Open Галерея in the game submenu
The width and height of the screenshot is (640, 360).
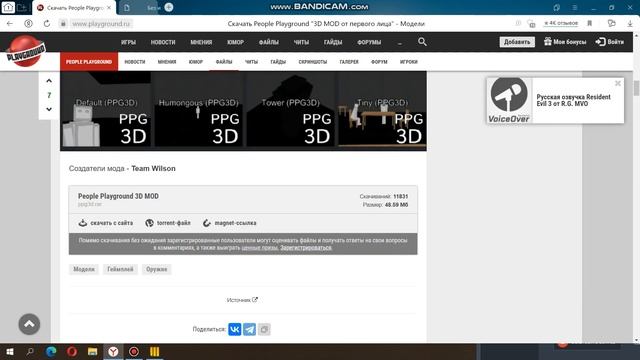pyautogui.click(x=349, y=62)
